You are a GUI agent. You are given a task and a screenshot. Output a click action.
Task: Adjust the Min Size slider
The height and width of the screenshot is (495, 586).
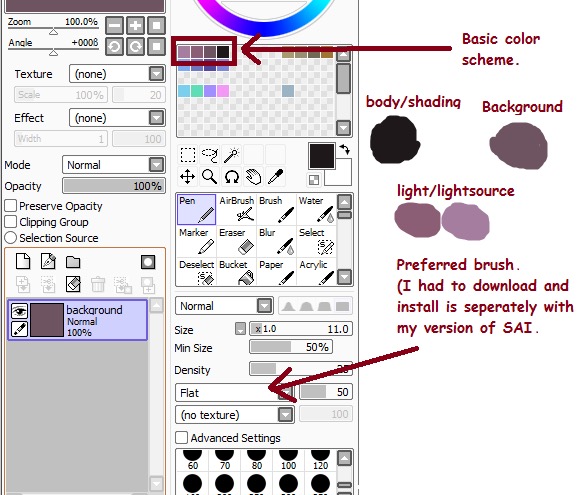tap(291, 347)
